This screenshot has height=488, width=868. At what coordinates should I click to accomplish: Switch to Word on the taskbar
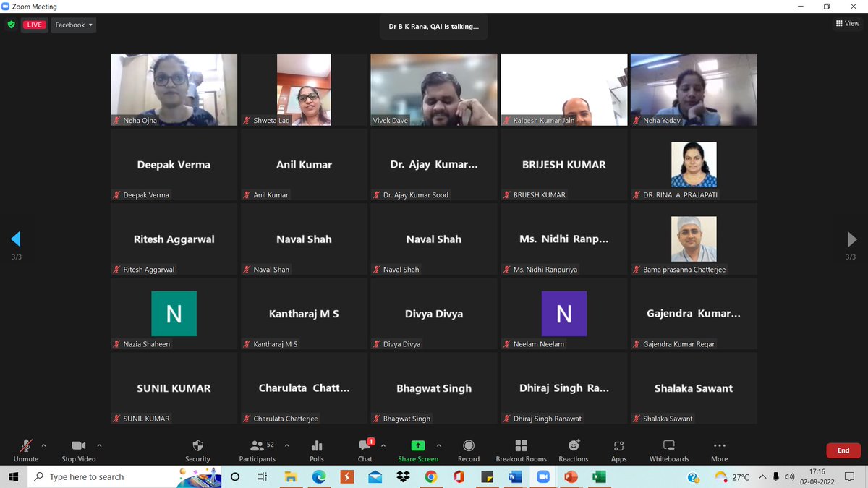click(x=515, y=477)
